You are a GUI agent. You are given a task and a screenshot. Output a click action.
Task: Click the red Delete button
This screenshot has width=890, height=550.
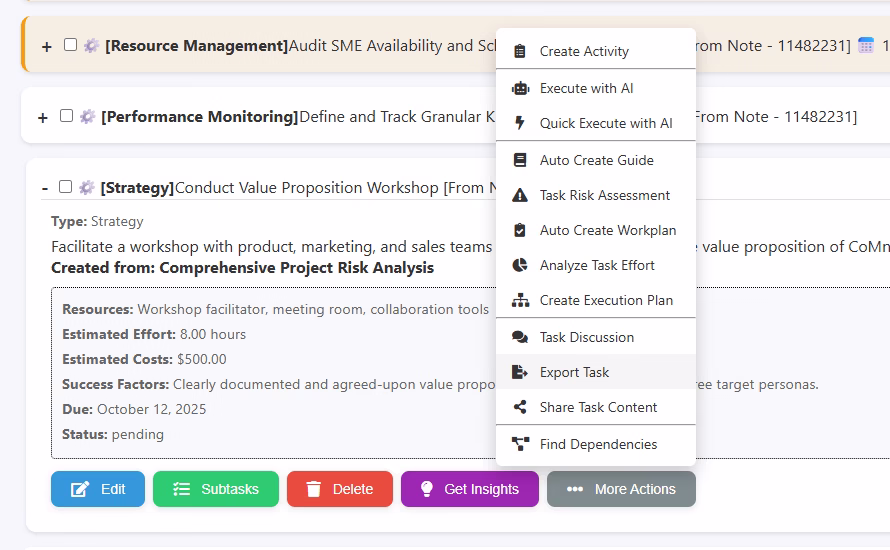(339, 489)
